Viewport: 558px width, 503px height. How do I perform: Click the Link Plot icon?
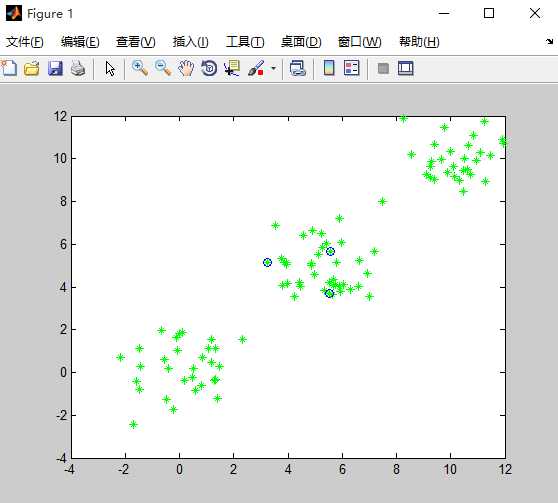298,68
